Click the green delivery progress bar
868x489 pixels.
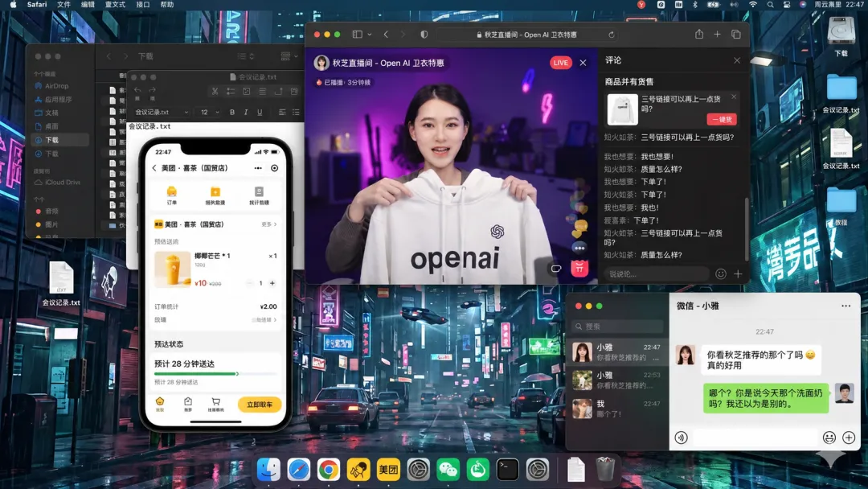[196, 374]
